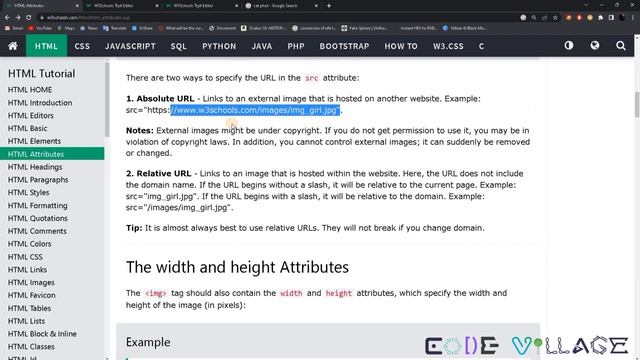Viewport: 640px width, 360px height.
Task: Open the profile avatar in Chrome toolbar
Action: [x=622, y=18]
